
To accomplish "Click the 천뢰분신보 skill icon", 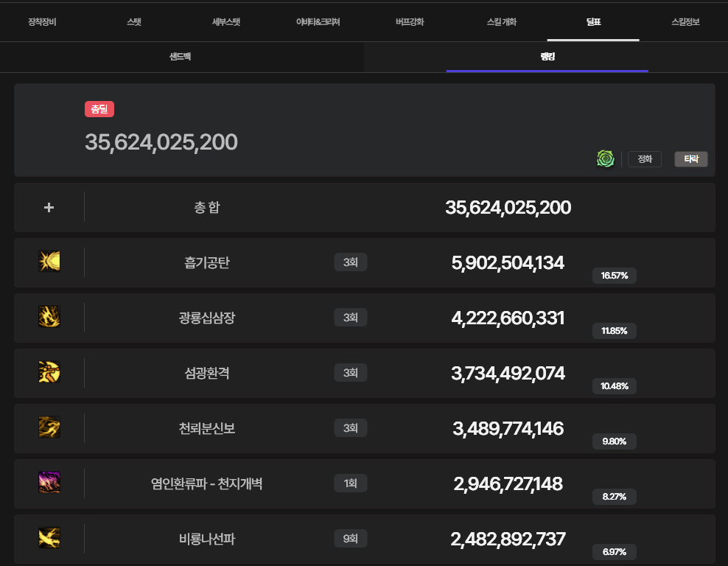I will [x=49, y=427].
